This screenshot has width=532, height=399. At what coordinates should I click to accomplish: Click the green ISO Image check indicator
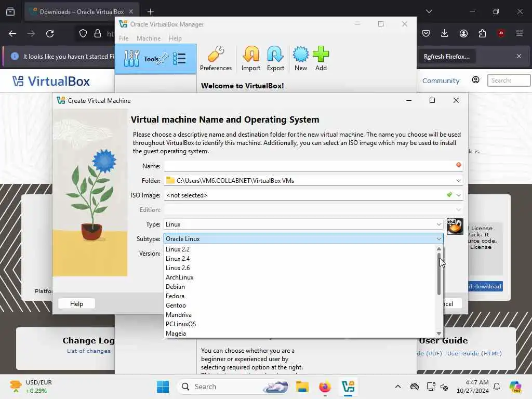pos(449,195)
